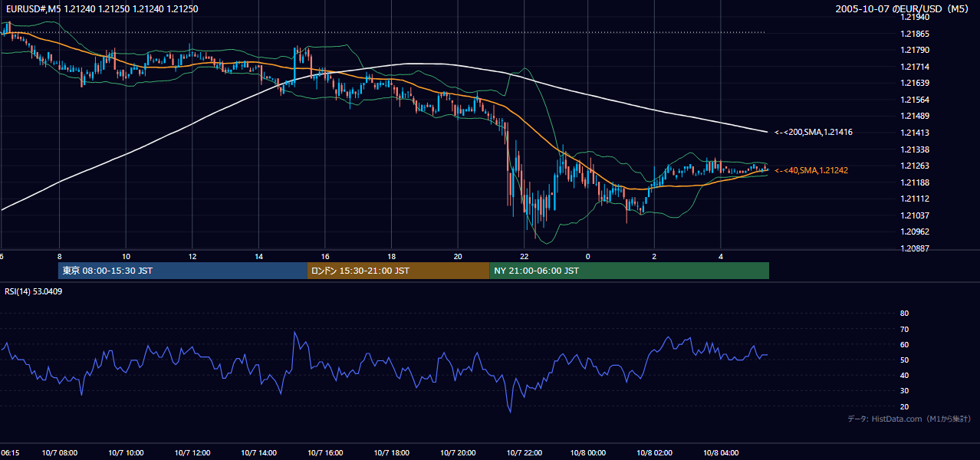Image resolution: width=980 pixels, height=460 pixels.
Task: Click the HistData.com data source credit
Action: coord(909,419)
